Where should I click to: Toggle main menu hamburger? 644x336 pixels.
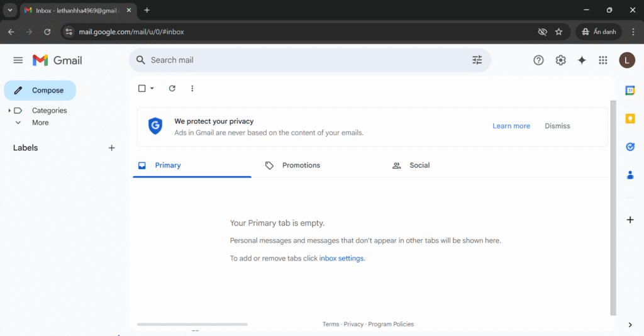pyautogui.click(x=18, y=60)
